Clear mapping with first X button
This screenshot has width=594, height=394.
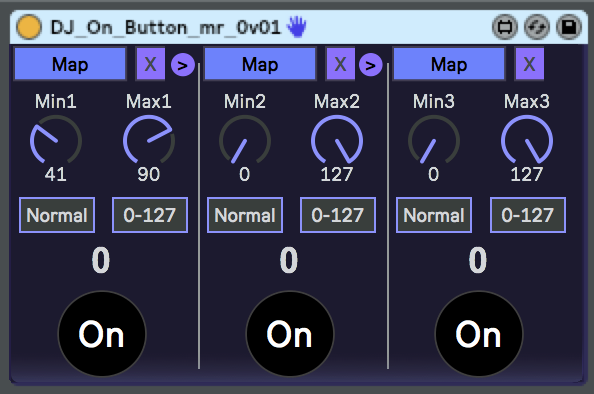150,64
